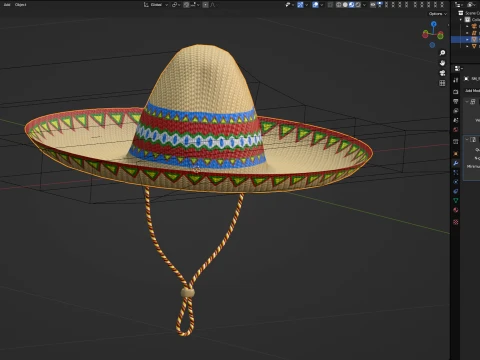Switch to solid viewport shading
Image resolution: width=480 pixels, height=360 pixels.
[x=345, y=5]
